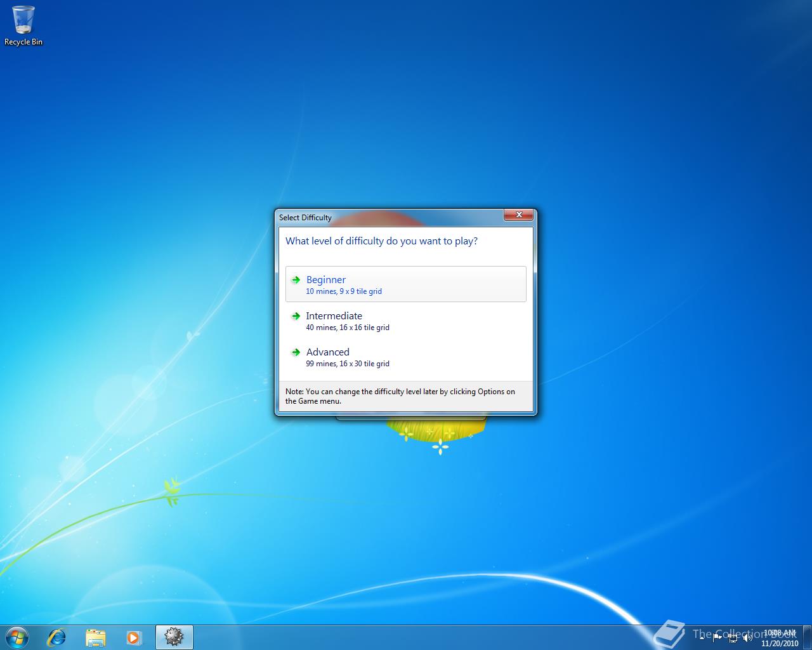This screenshot has height=650, width=812.
Task: Click the Show Desktop strip in taskbar
Action: (x=807, y=637)
